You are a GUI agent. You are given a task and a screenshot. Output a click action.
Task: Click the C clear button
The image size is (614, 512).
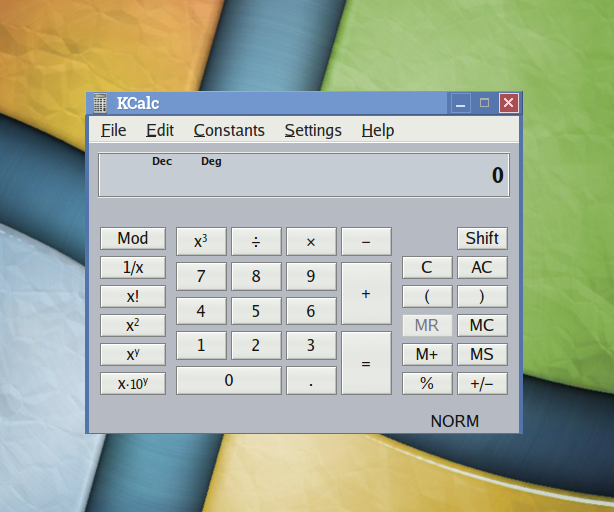tap(427, 267)
